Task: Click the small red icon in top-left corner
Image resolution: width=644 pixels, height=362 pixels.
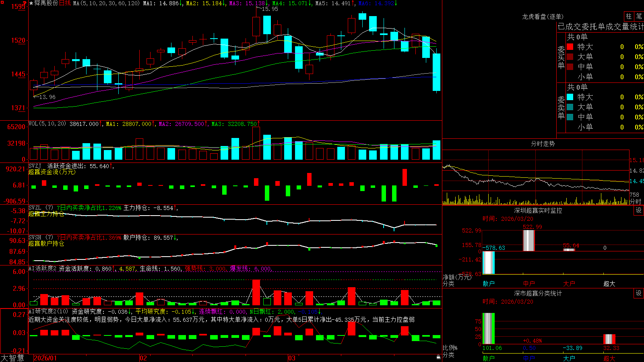Action: click(2, 2)
